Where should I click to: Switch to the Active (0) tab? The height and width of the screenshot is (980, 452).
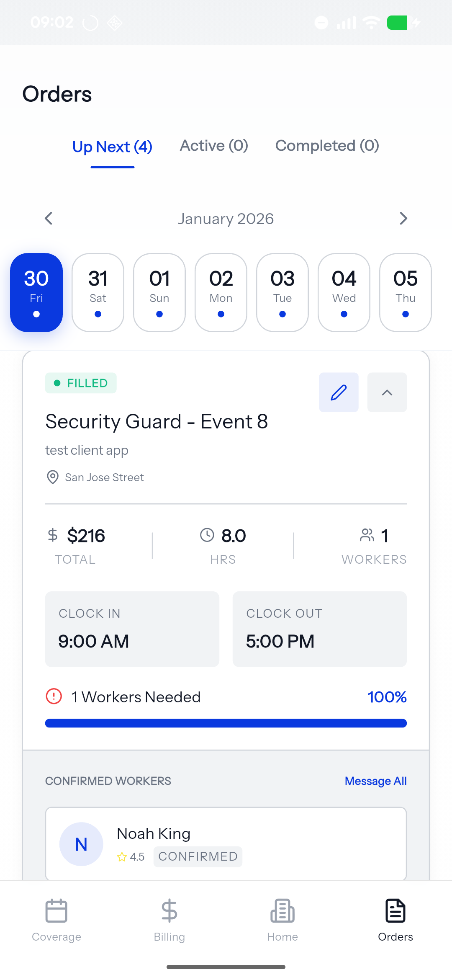tap(214, 146)
